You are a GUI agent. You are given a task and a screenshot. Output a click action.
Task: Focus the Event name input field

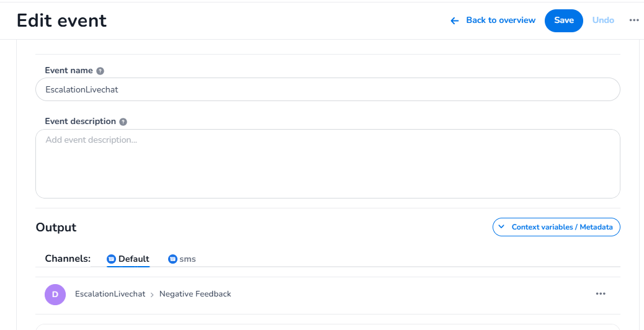328,89
